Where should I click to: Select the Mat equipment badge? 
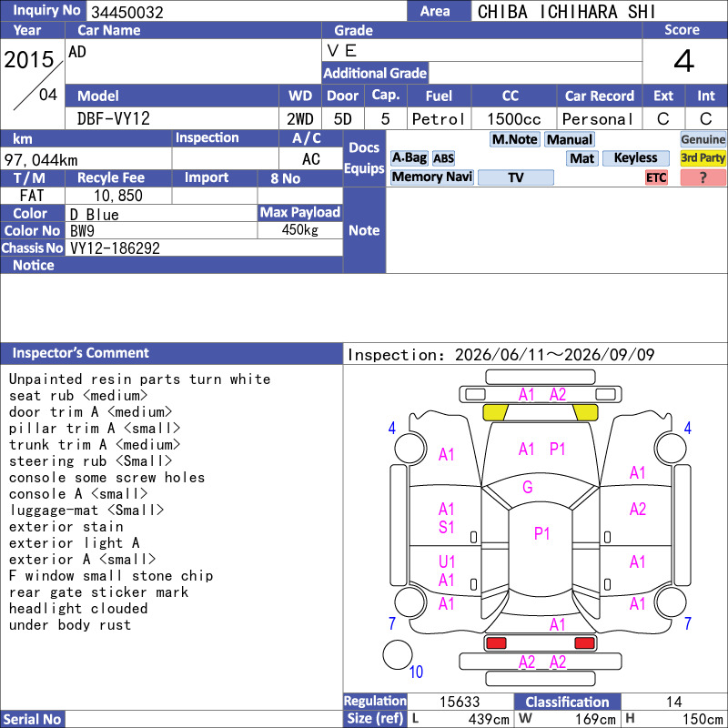tap(581, 158)
